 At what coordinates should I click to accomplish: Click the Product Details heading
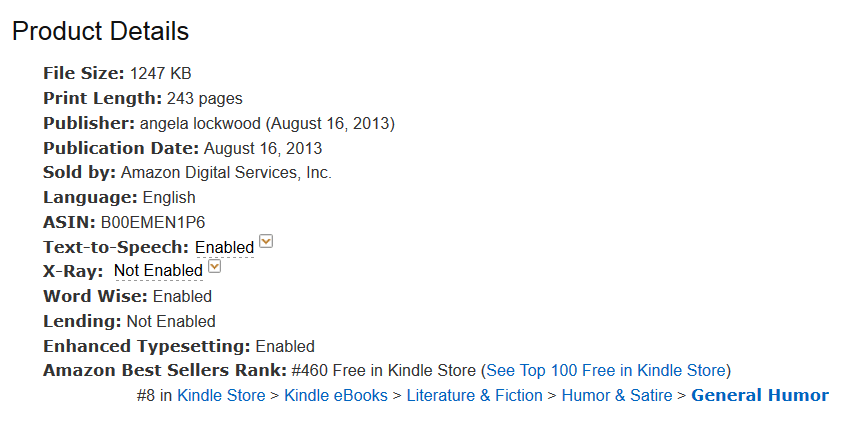coord(100,32)
